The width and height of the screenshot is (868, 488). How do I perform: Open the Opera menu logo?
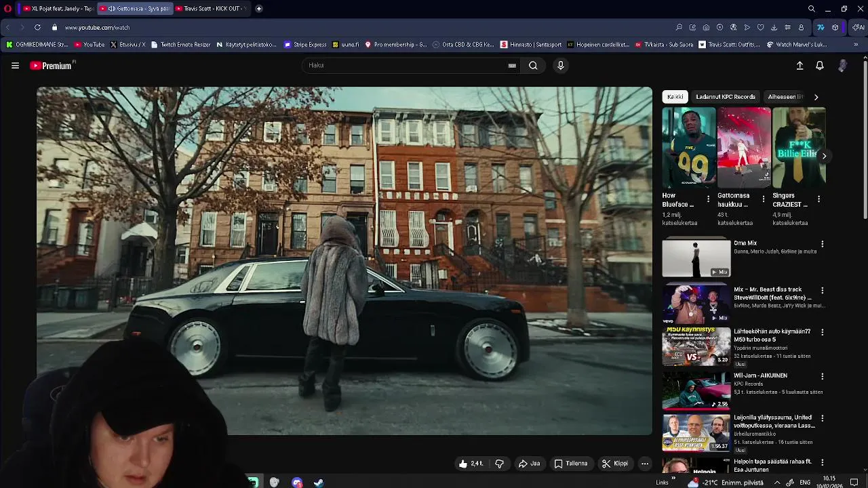click(x=8, y=9)
